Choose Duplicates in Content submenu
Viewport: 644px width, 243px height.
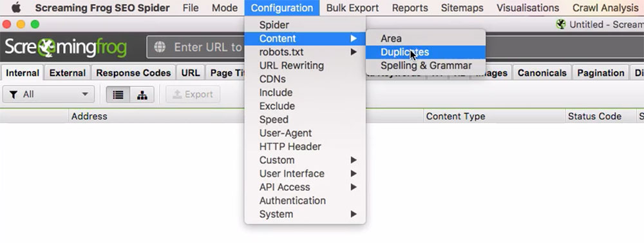[426, 52]
